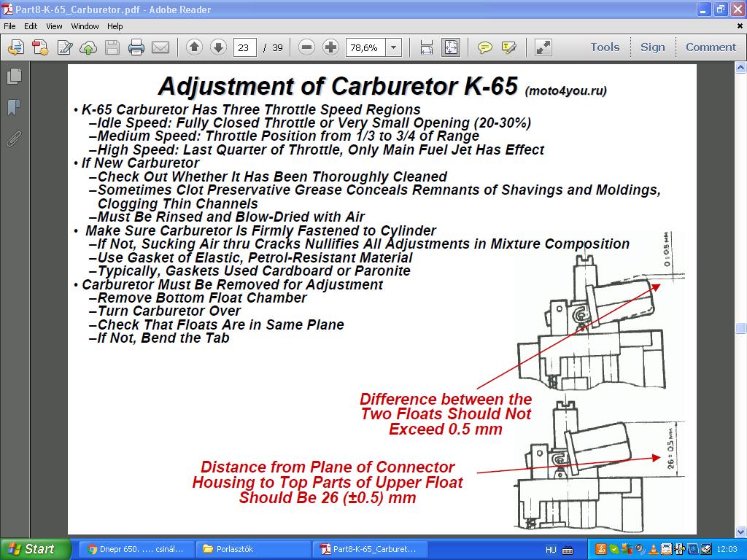Expand the Tools pane
This screenshot has height=560, width=747.
click(605, 47)
